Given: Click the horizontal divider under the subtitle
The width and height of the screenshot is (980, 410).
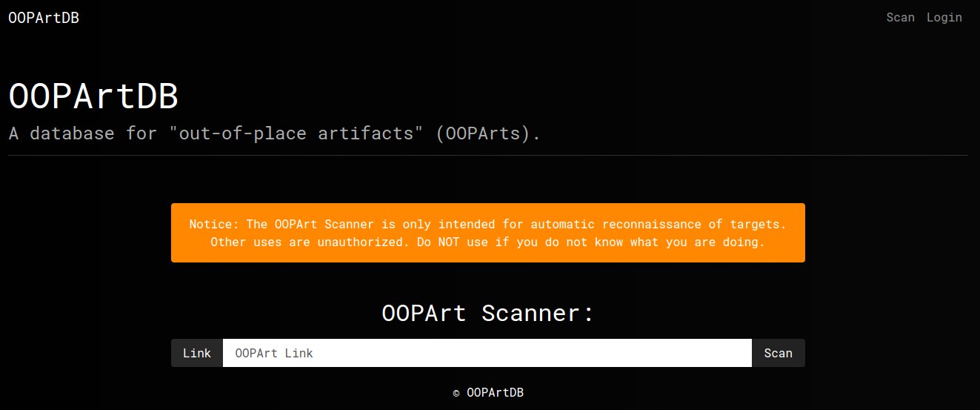Looking at the screenshot, I should pyautogui.click(x=487, y=156).
